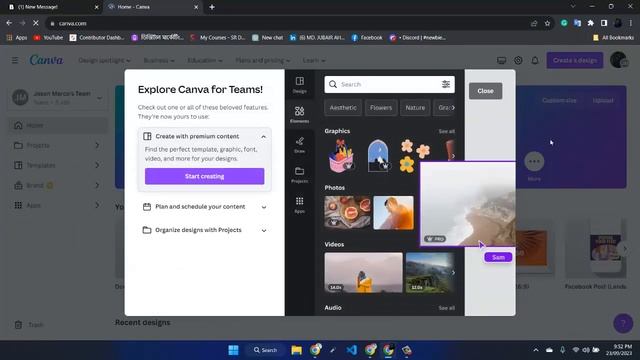Screen dimensions: 640x360
Task: Open the Design spotlight dropdown
Action: (x=104, y=60)
